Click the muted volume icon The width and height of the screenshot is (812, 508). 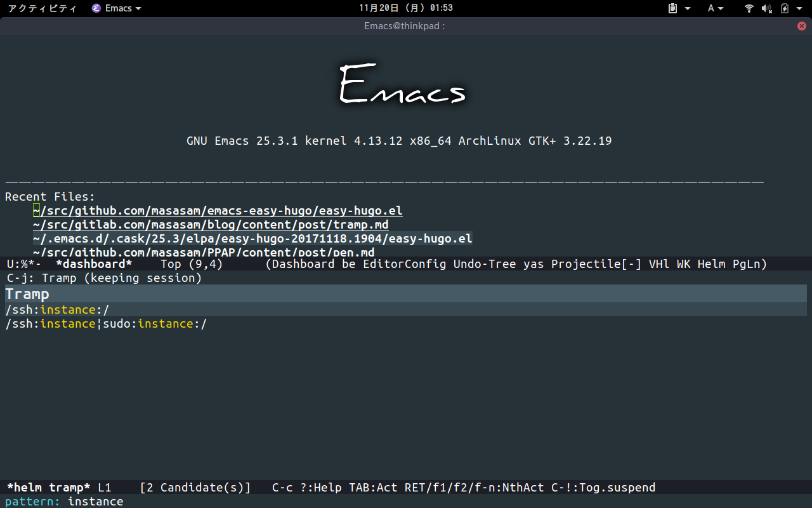(766, 8)
